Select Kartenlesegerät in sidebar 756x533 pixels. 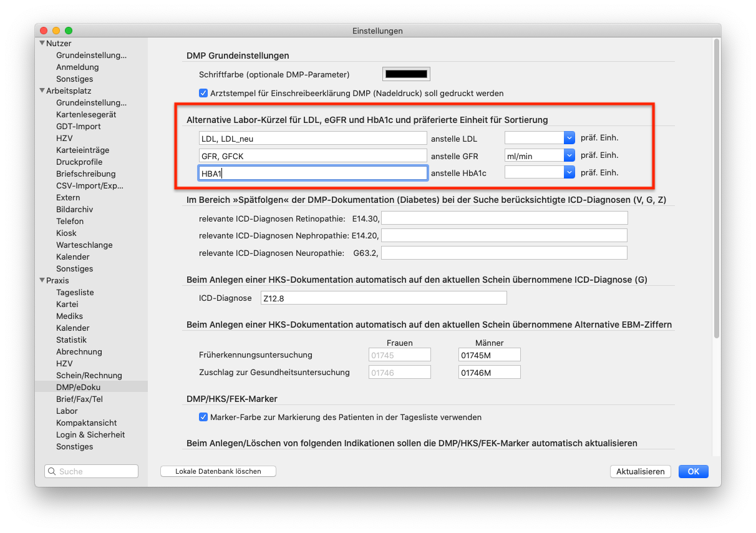(x=86, y=115)
